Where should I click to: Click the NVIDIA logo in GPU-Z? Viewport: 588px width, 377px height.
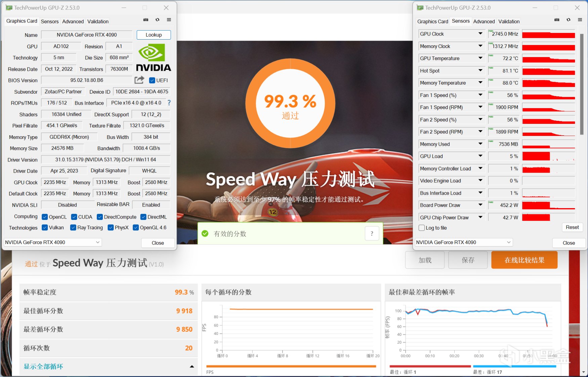pyautogui.click(x=154, y=57)
